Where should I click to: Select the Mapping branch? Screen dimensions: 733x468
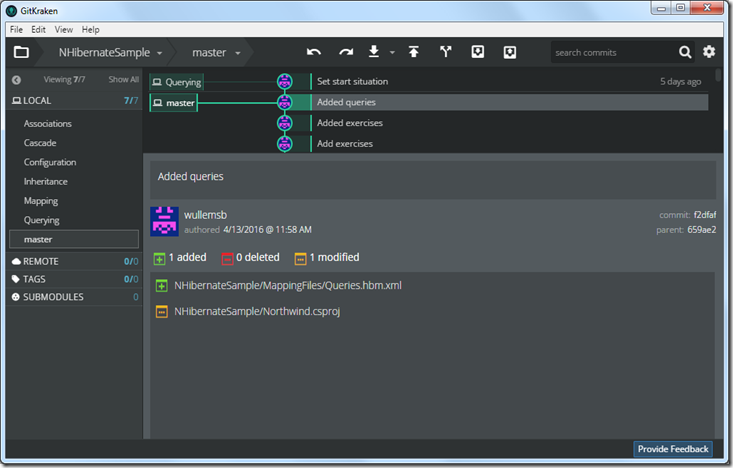(x=41, y=201)
